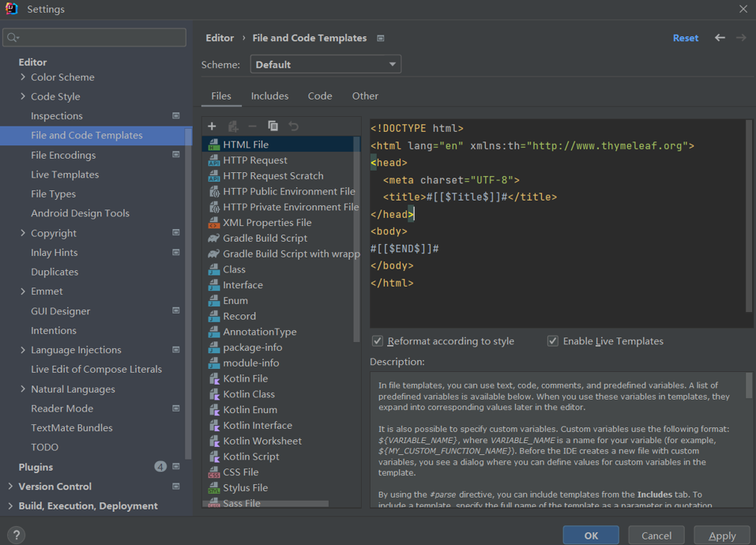Open File Encodings settings page
756x545 pixels.
(63, 156)
